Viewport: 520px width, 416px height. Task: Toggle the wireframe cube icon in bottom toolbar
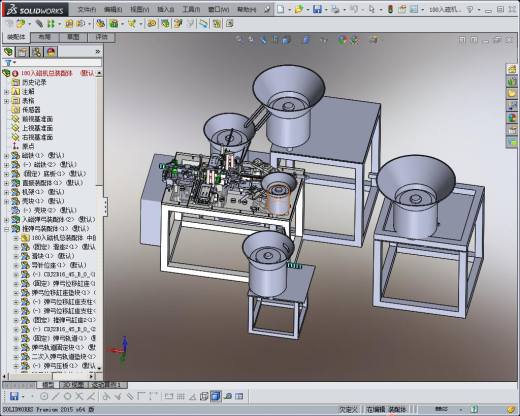204,396
